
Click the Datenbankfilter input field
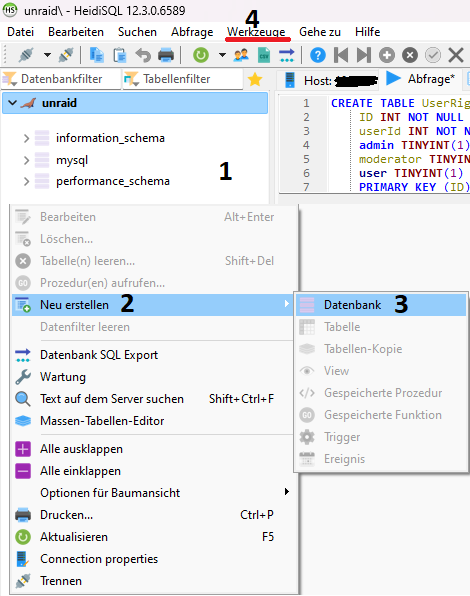(62, 79)
